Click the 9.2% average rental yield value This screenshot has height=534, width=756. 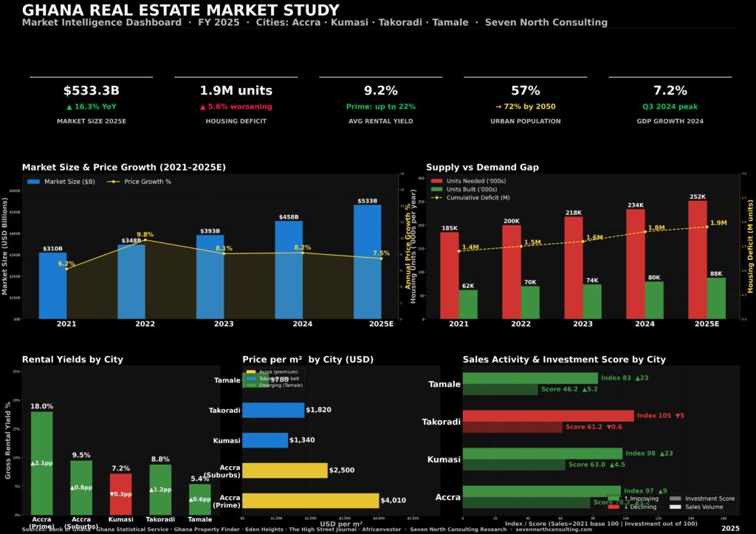click(x=380, y=91)
